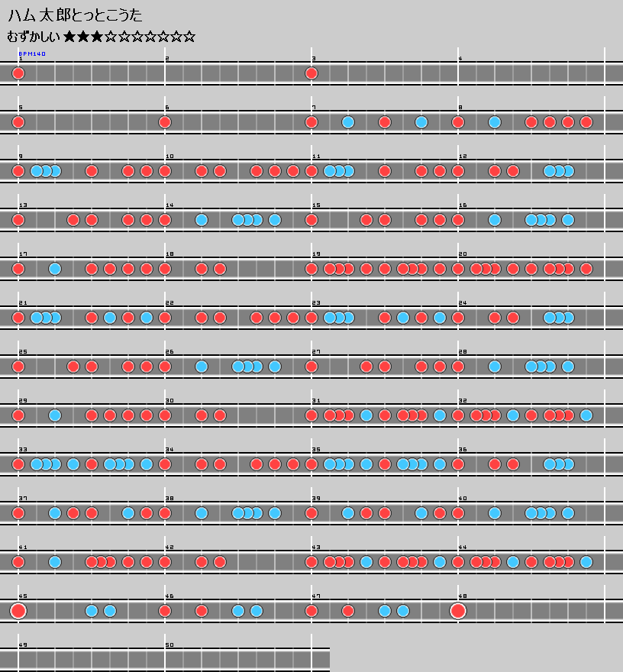The width and height of the screenshot is (623, 672).
Task: Click the last red note in measure 20
Action: point(586,269)
